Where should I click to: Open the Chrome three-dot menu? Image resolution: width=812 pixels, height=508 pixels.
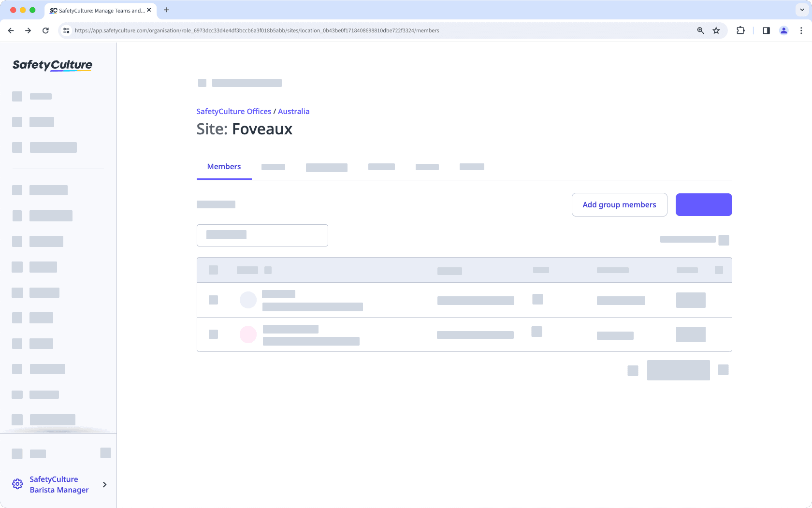pos(801,30)
